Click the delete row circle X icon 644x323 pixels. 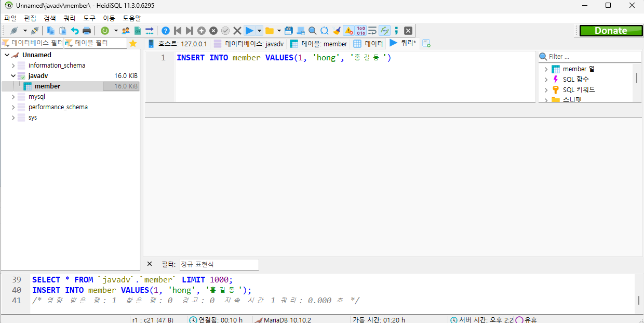(x=213, y=31)
